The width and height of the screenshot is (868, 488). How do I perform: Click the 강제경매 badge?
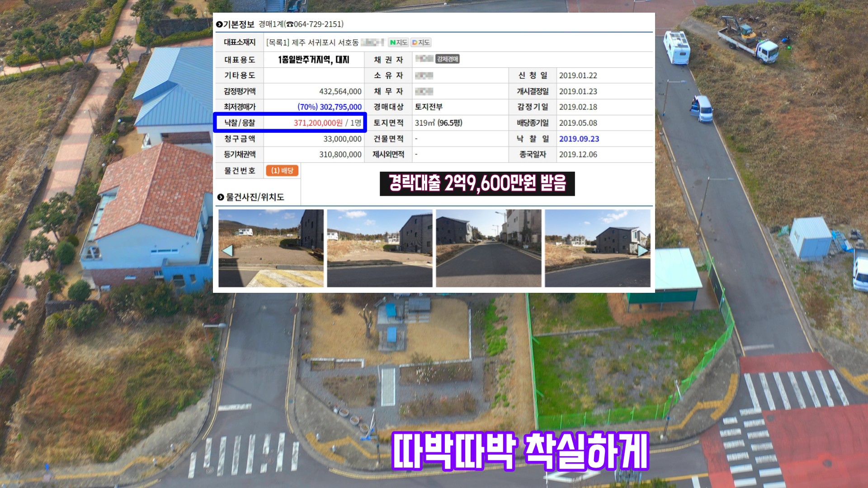[x=447, y=59]
